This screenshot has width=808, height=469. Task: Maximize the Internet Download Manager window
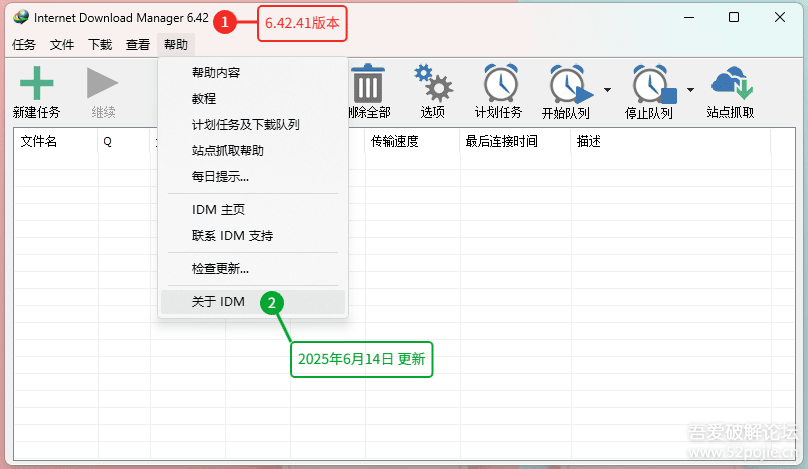pyautogui.click(x=734, y=18)
